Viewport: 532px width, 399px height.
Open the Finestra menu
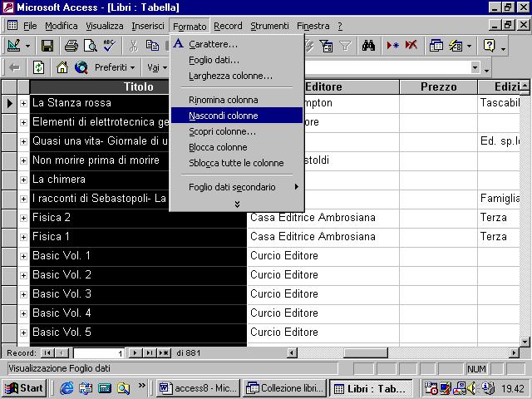pos(313,26)
